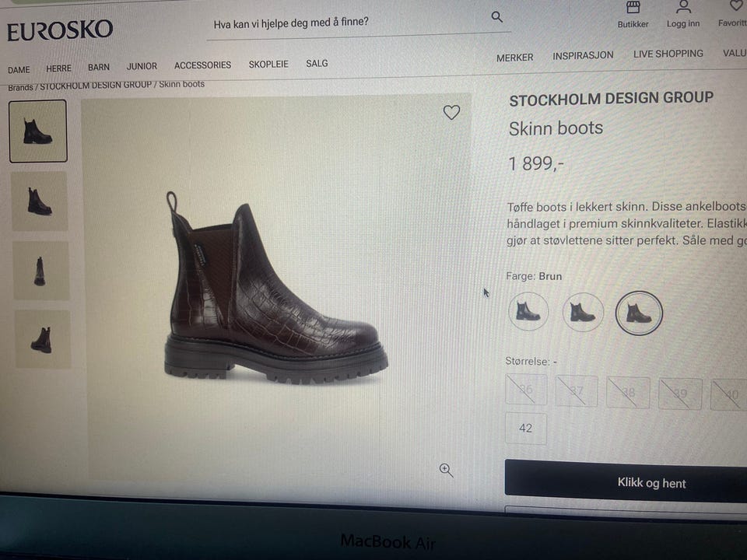The image size is (747, 560).
Task: Expand the SKOPLEIE category menu
Action: [268, 65]
